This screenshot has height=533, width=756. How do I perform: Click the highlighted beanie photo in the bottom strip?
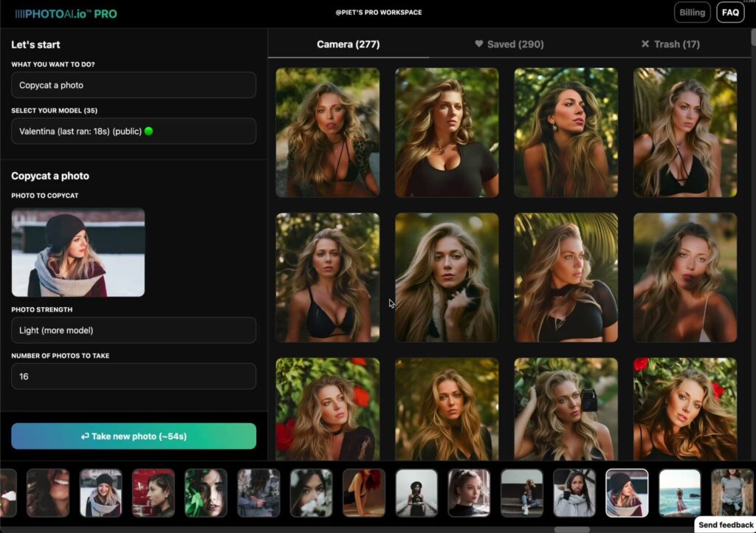(627, 492)
